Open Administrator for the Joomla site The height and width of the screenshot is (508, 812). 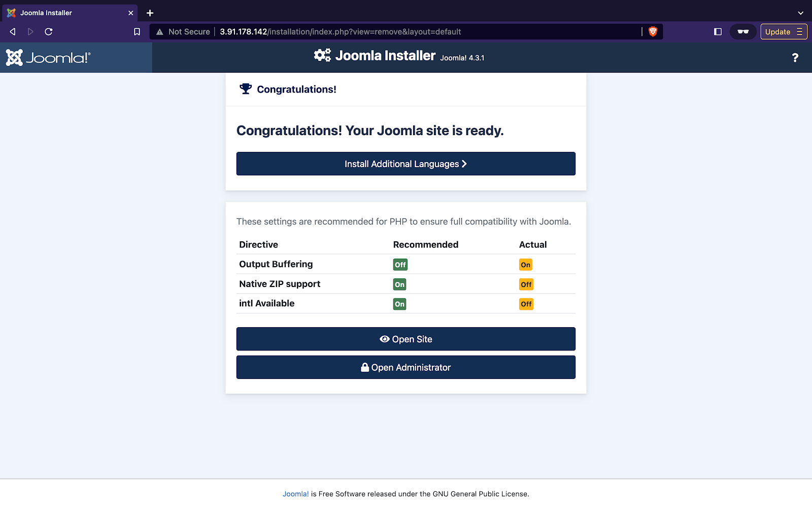(x=405, y=367)
